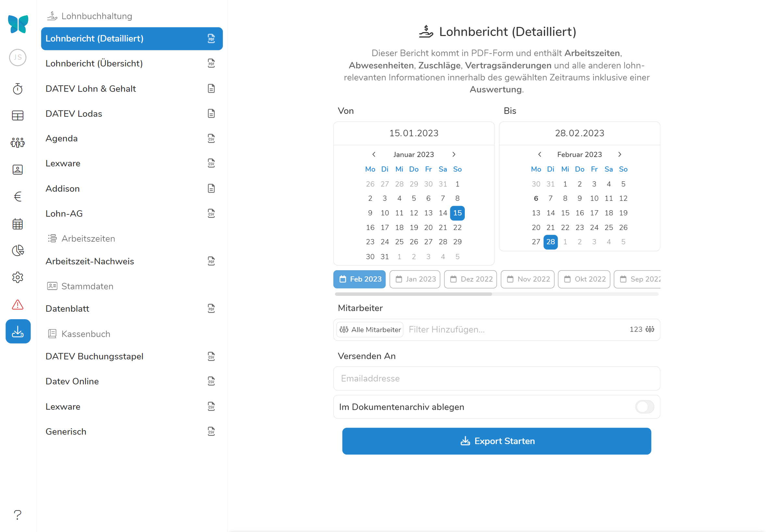Click the Von date field 15.01.2023
Screen dimensions: 766x532
click(414, 133)
